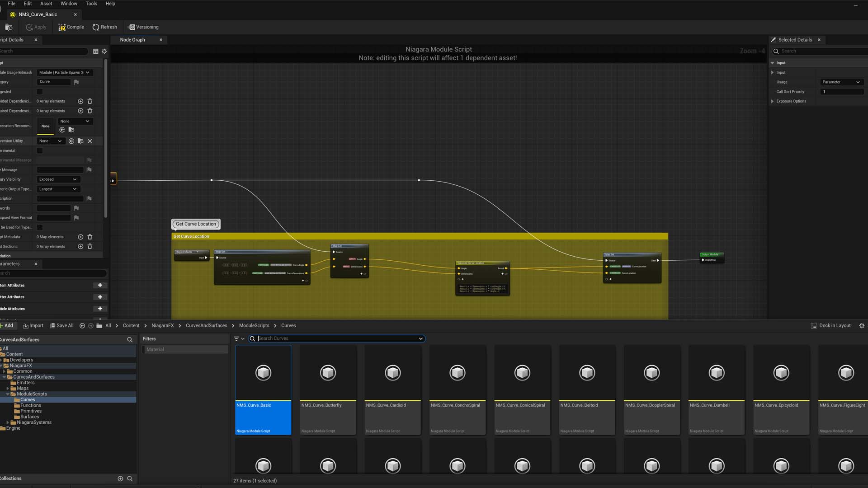Add a new collection with plus icon

(x=120, y=479)
